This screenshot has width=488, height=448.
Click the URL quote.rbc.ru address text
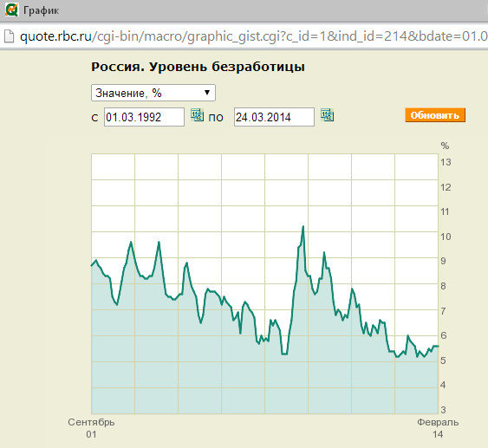coord(254,36)
